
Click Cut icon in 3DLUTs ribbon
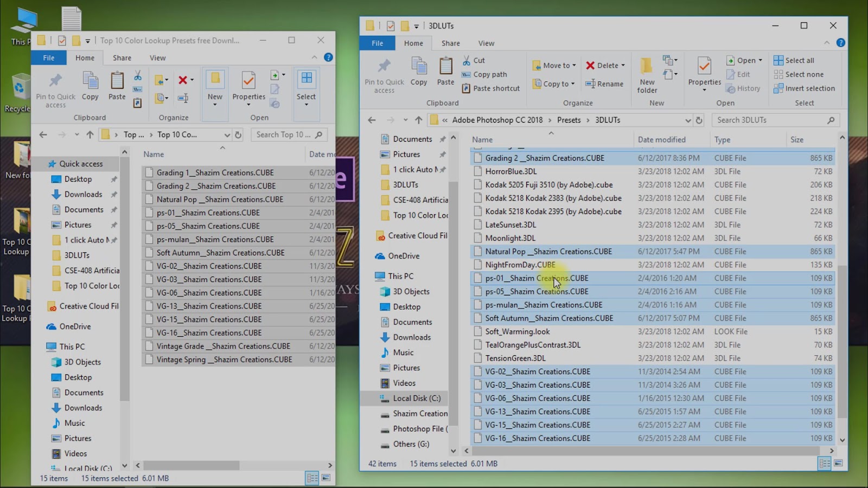click(467, 60)
